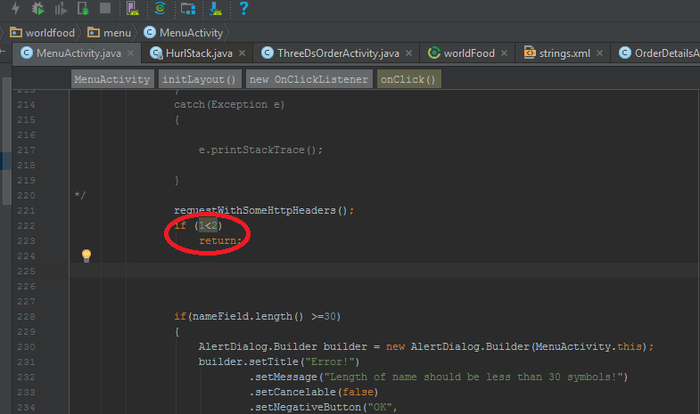Click the new OnClickListener breadcrumb

pyautogui.click(x=308, y=79)
